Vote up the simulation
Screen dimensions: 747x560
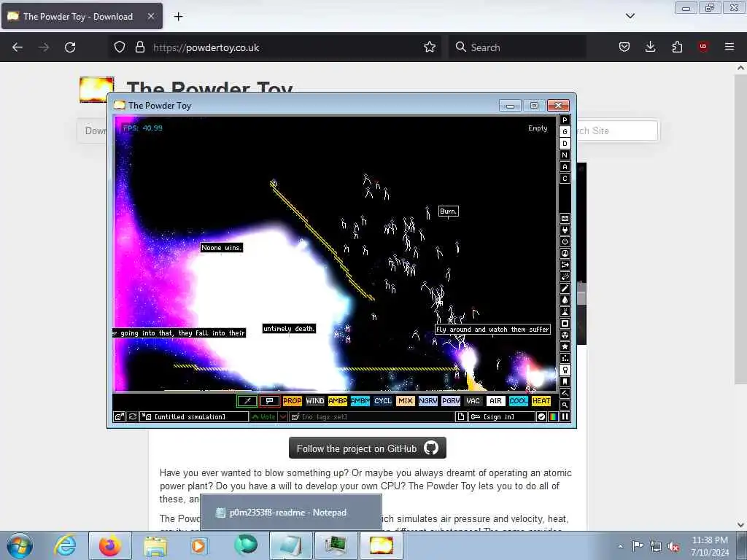263,416
